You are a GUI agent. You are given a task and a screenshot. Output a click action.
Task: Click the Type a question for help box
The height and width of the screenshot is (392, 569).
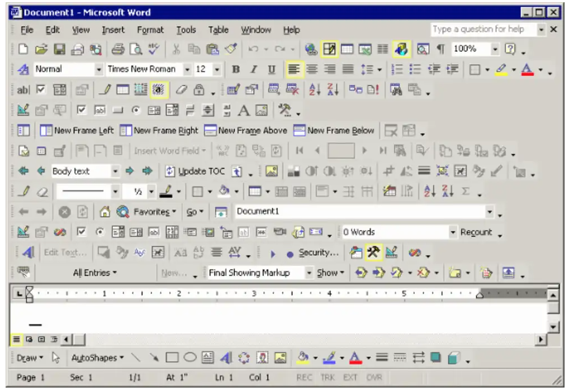pos(483,30)
